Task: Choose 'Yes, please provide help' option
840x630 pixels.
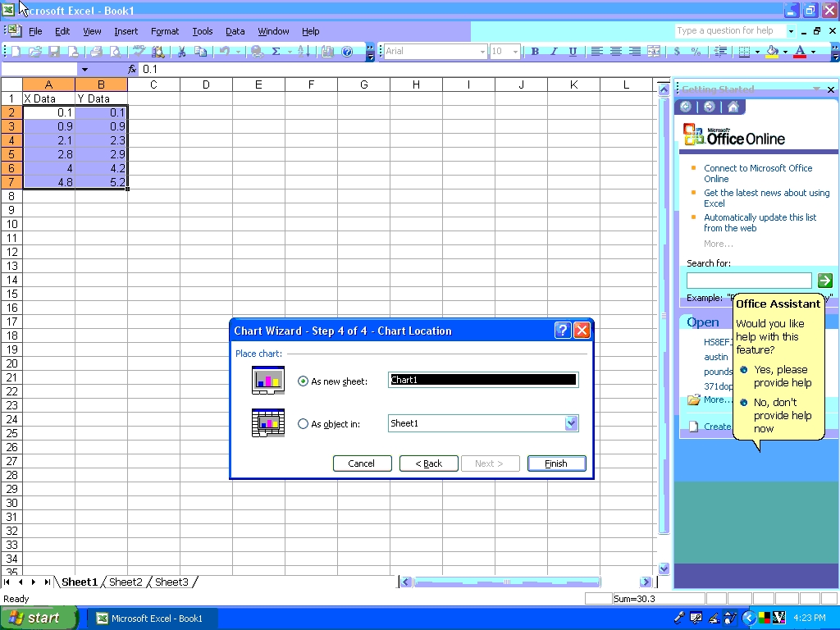Action: (x=744, y=370)
